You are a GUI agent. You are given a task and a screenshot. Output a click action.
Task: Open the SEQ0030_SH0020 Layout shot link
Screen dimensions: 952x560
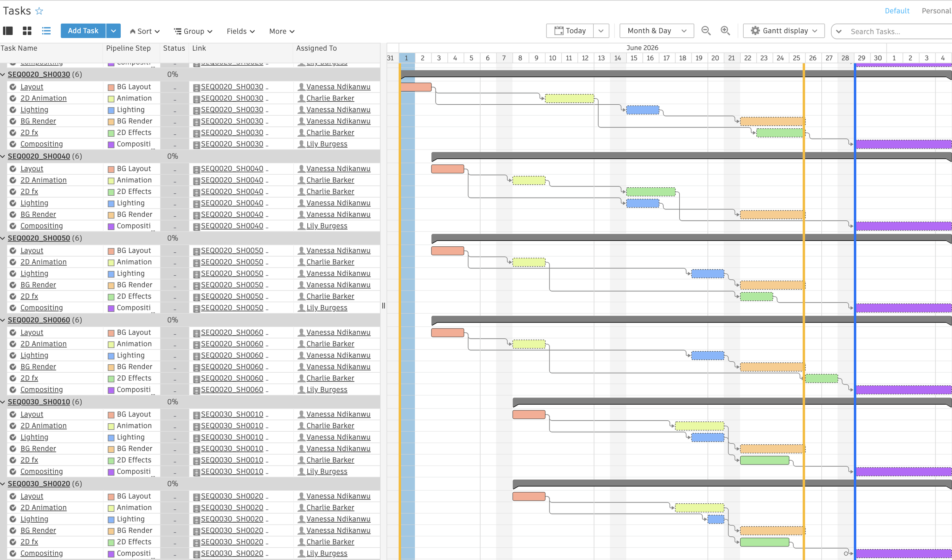[x=232, y=496]
